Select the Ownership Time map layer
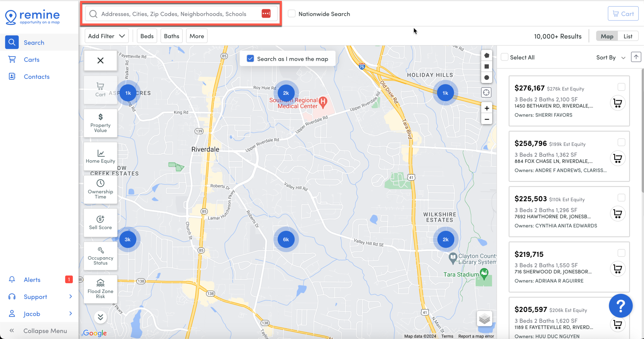644x339 pixels. [101, 189]
